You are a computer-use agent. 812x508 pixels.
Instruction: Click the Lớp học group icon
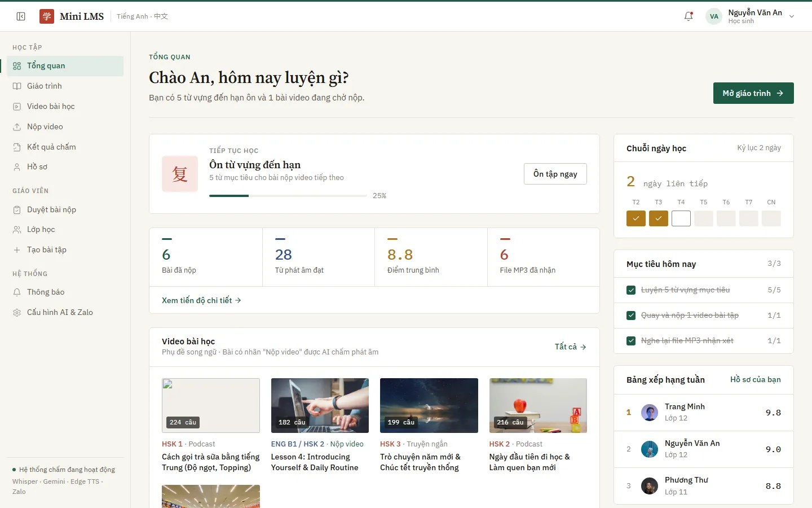[17, 230]
